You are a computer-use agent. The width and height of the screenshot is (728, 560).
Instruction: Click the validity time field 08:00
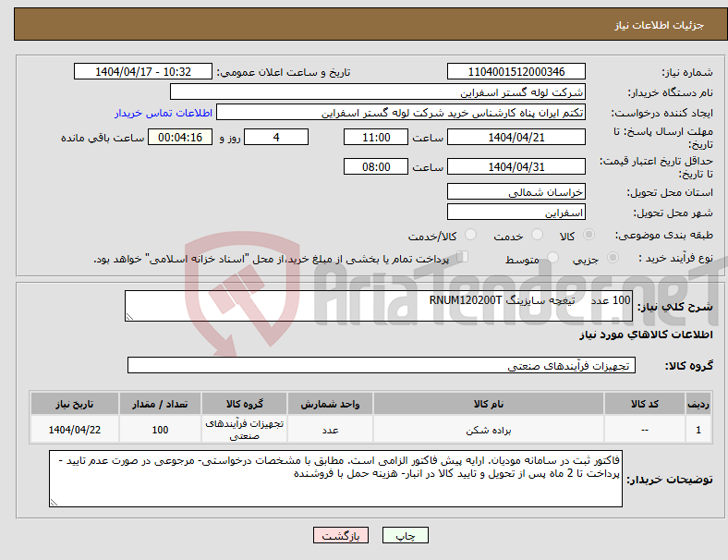[x=376, y=166]
